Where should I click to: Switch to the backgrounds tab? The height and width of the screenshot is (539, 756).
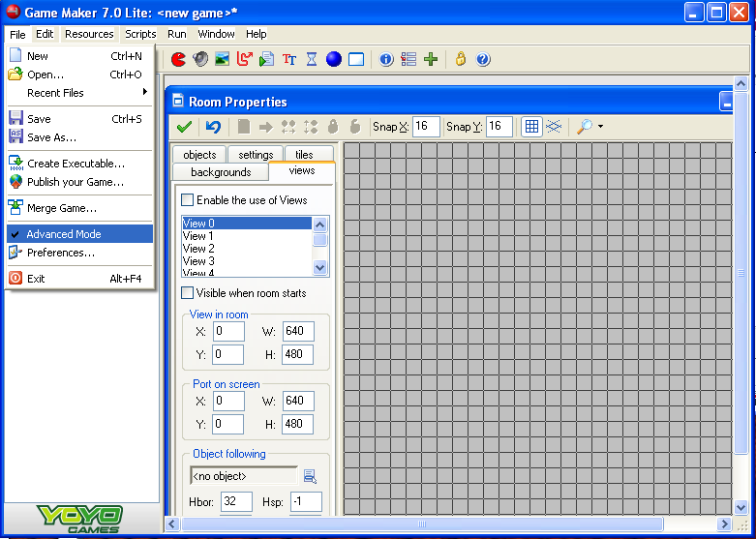point(221,172)
